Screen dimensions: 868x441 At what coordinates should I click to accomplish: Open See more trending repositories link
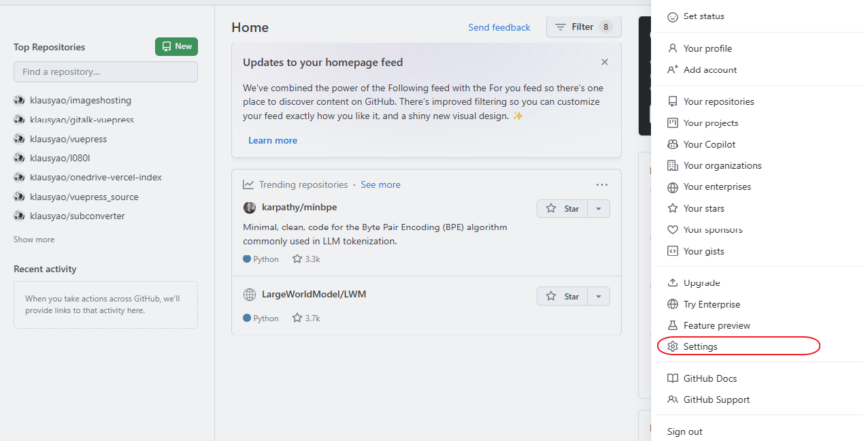(x=380, y=184)
